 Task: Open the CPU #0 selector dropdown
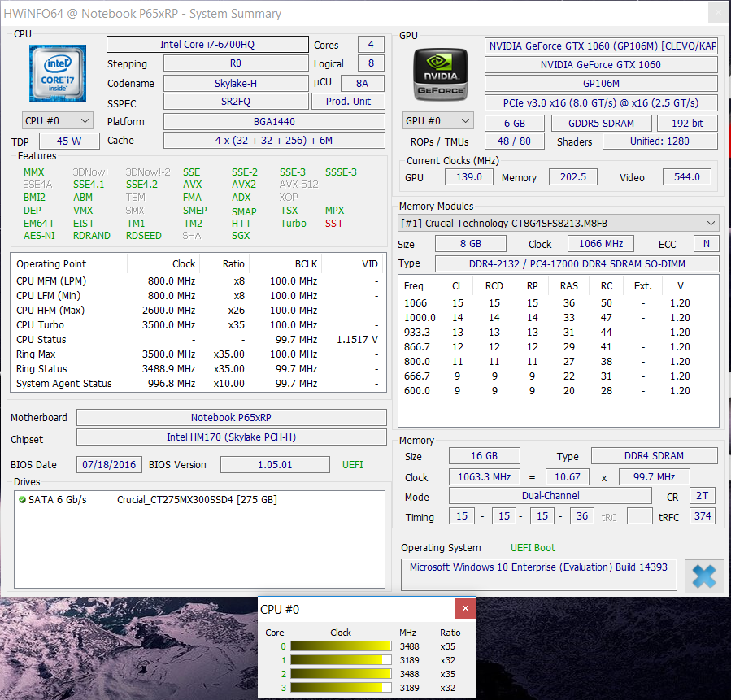[58, 120]
